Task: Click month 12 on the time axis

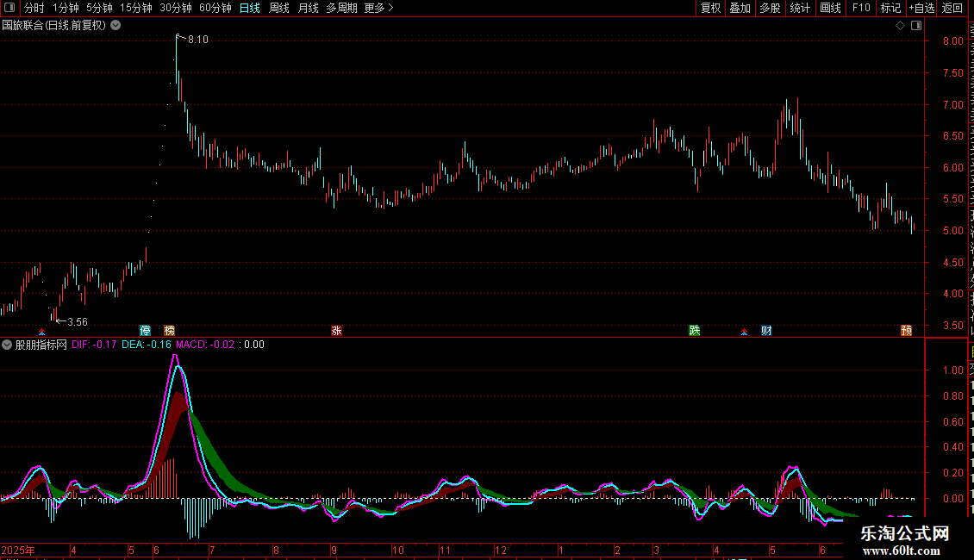Action: (x=501, y=550)
